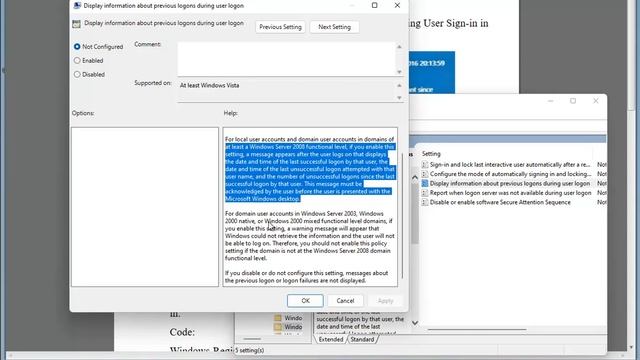Click the Help text vertical scrollbar

pyautogui.click(x=402, y=216)
